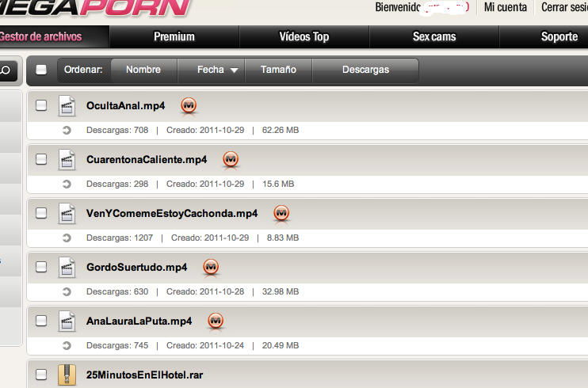Image resolution: width=588 pixels, height=388 pixels.
Task: Sort the list by Tamaño
Action: point(278,70)
